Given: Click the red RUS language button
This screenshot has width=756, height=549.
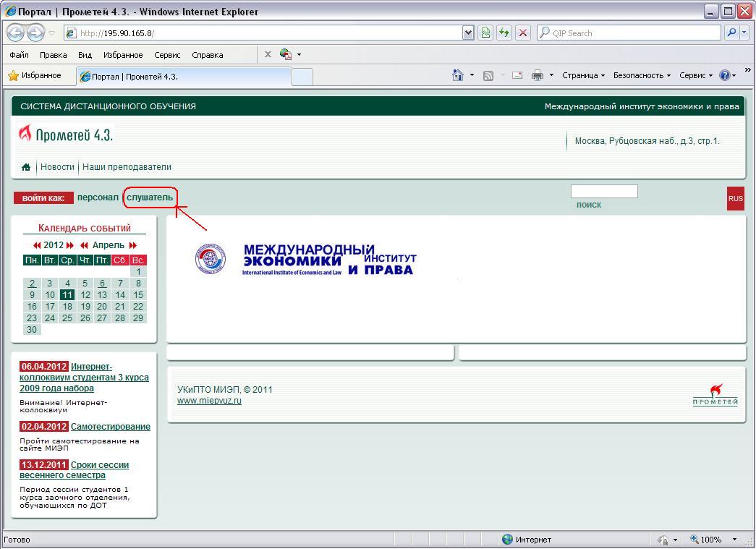Looking at the screenshot, I should coord(735,198).
